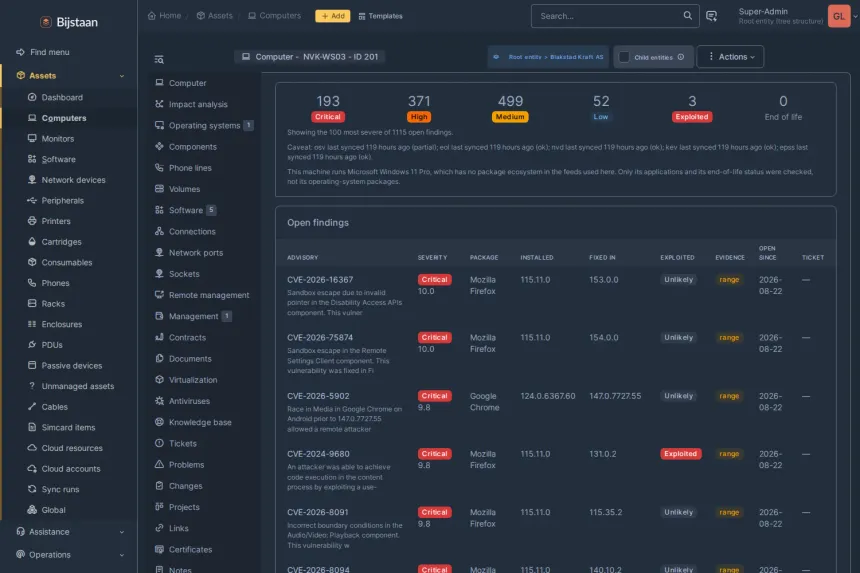Open advisory CVE-2026-5902
This screenshot has height=573, width=860.
coord(318,396)
